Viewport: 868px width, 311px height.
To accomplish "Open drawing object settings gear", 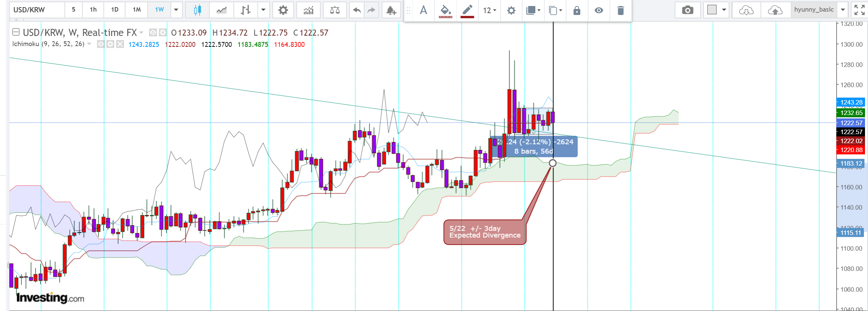I will (x=511, y=10).
